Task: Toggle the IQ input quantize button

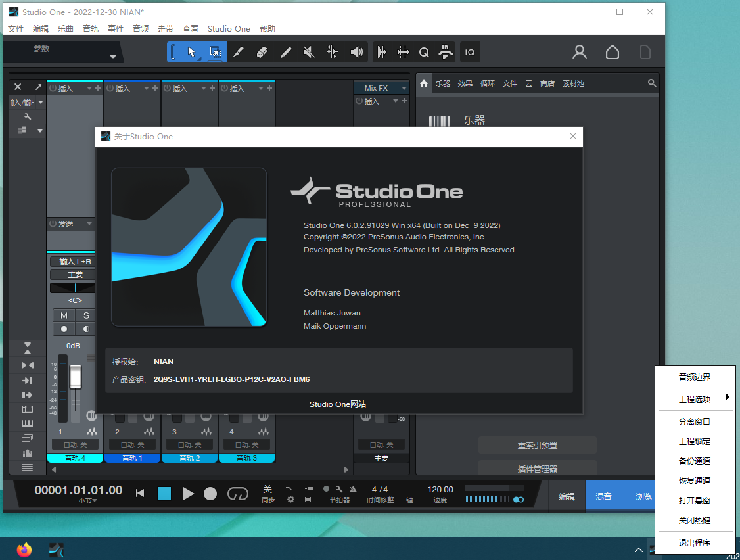Action: tap(470, 52)
